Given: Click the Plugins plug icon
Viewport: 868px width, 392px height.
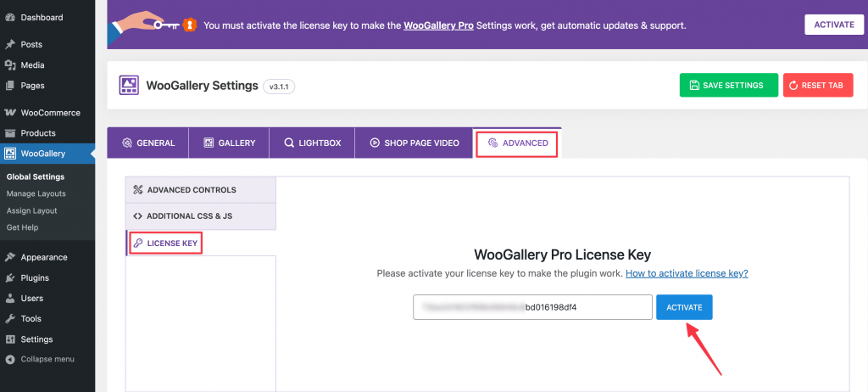Looking at the screenshot, I should pos(10,277).
